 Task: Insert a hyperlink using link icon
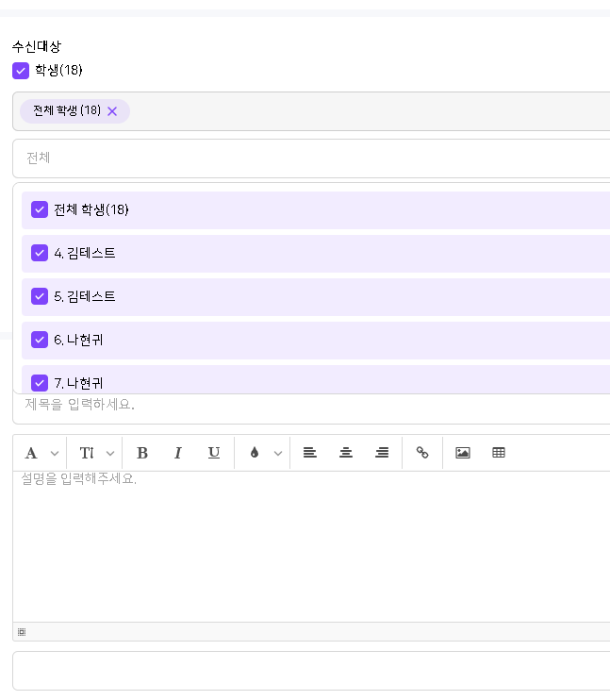click(422, 453)
